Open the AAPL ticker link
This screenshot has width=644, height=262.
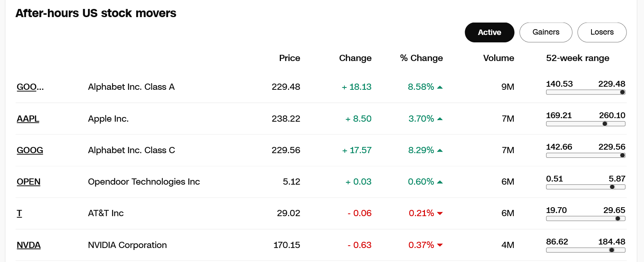click(x=28, y=119)
